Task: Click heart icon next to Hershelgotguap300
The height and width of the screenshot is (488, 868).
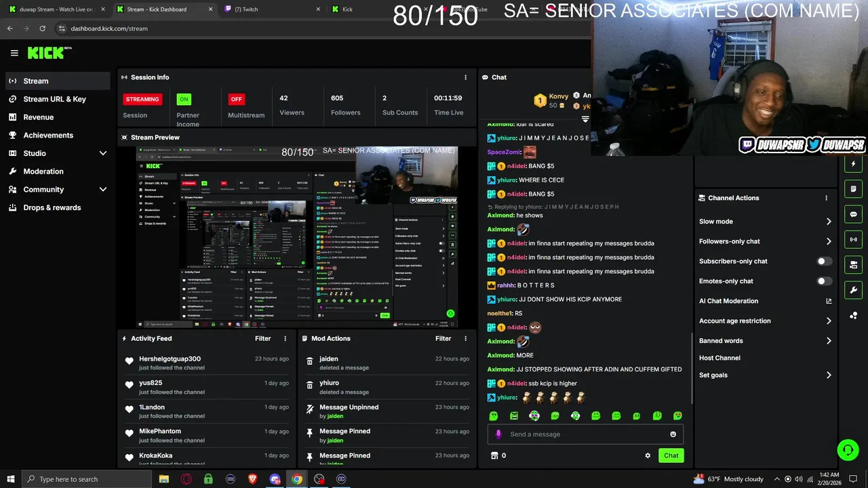Action: [x=130, y=363]
